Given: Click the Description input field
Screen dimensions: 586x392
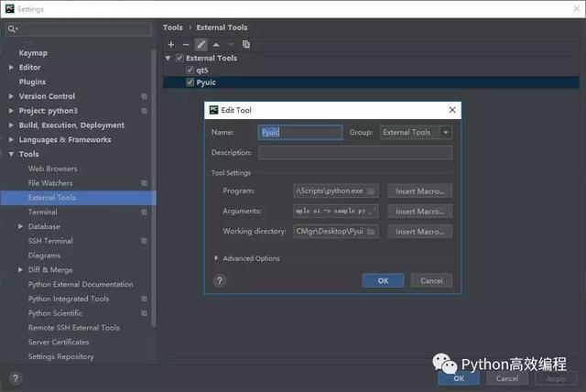Looking at the screenshot, I should (x=356, y=153).
